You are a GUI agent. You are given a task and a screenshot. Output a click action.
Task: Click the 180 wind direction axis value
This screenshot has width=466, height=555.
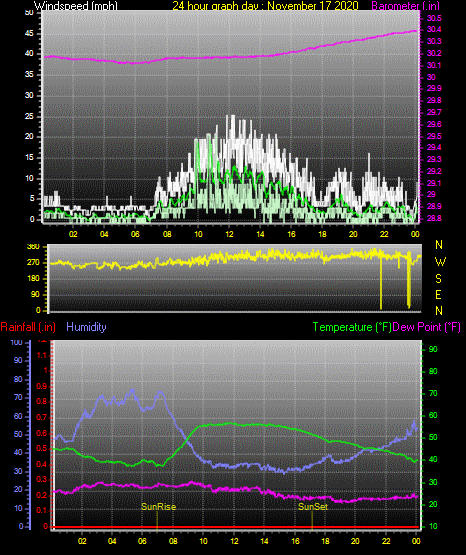pyautogui.click(x=33, y=279)
